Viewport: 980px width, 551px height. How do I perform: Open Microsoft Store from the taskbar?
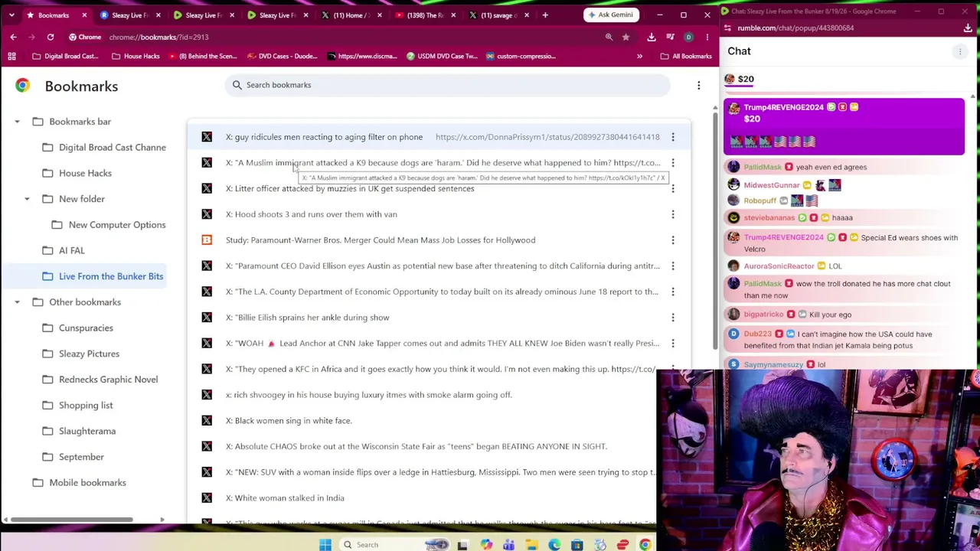pyautogui.click(x=577, y=545)
